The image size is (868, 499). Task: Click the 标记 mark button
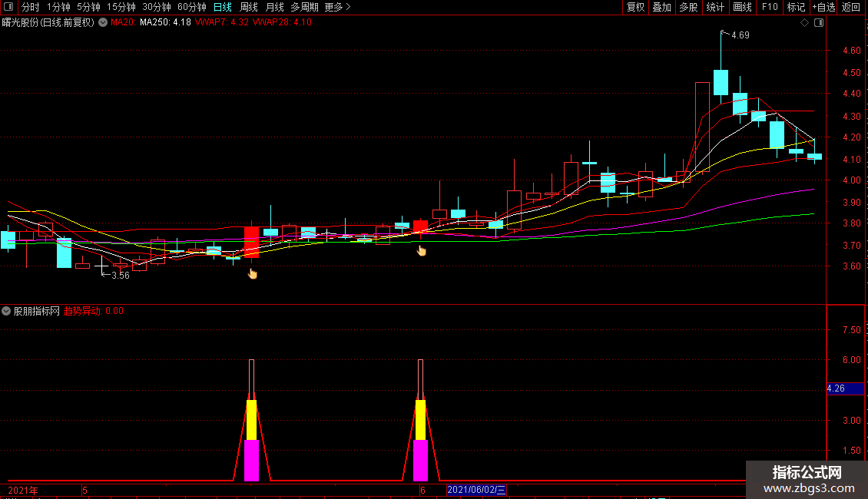796,7
